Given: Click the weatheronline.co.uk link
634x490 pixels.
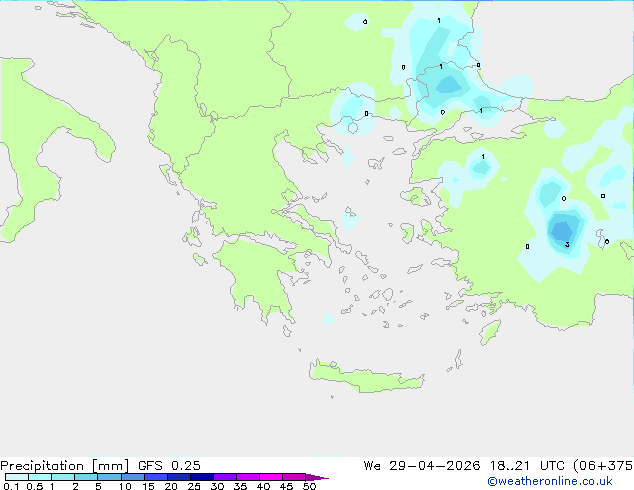Looking at the screenshot, I should pos(550,481).
